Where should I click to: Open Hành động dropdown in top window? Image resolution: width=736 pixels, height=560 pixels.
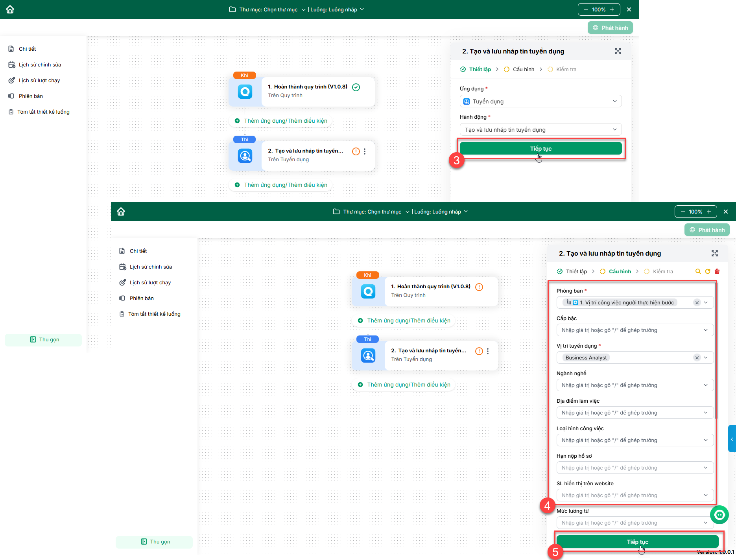click(540, 130)
